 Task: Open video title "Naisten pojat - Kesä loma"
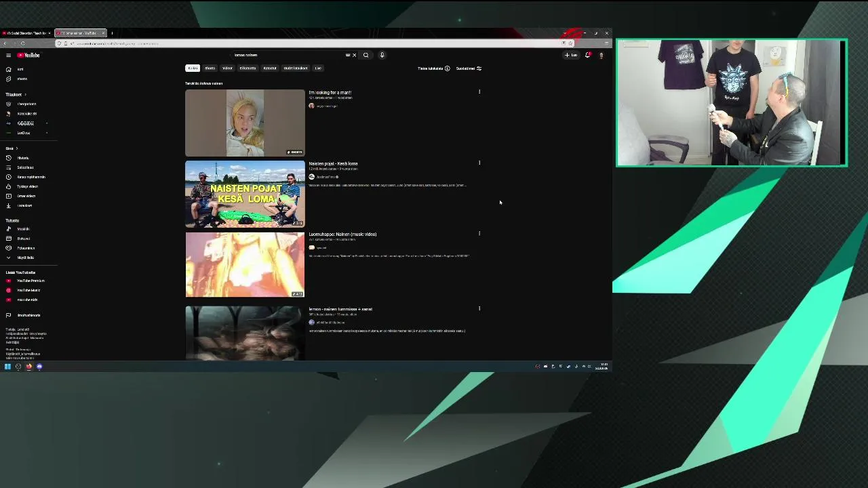coord(333,163)
